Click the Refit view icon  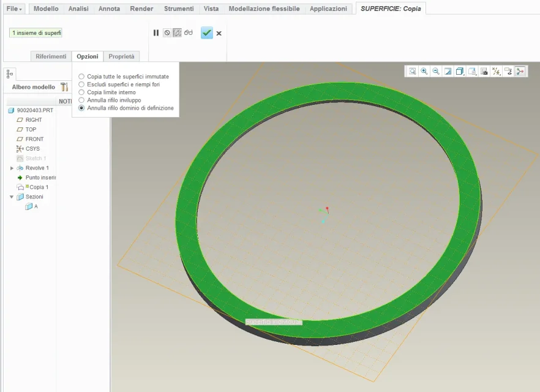point(413,72)
